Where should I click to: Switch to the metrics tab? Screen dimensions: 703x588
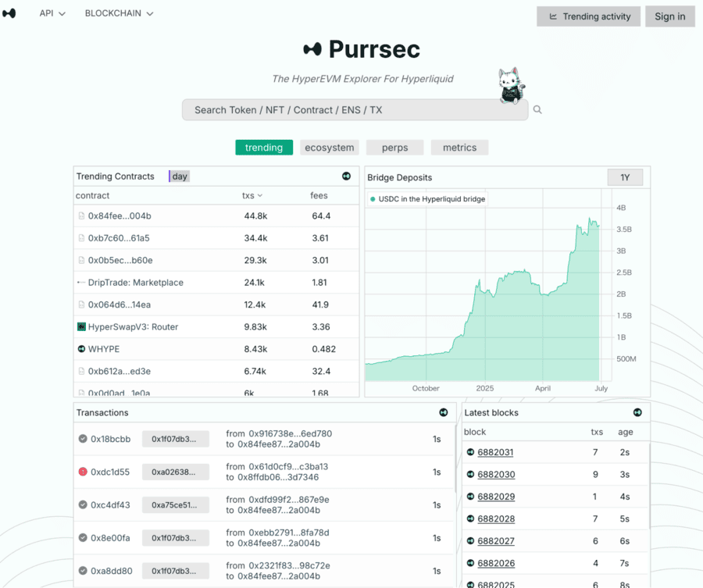pyautogui.click(x=459, y=148)
